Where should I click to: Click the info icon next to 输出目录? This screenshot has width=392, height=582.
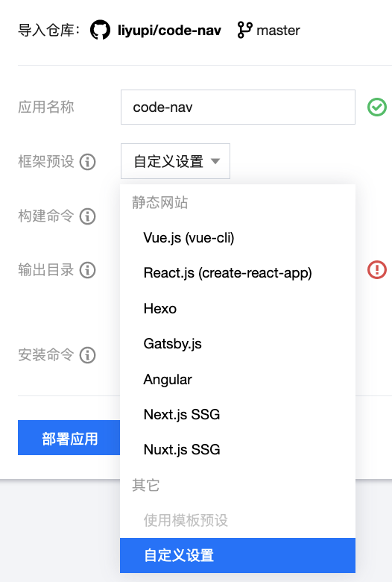[88, 270]
